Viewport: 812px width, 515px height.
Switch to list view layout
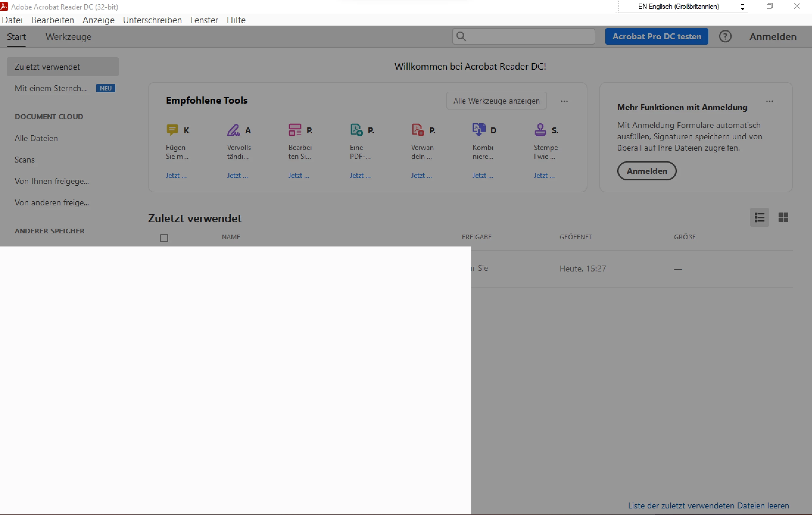759,217
